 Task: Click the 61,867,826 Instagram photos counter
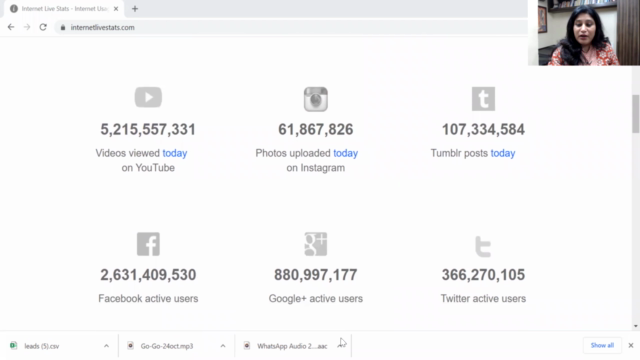pos(316,129)
